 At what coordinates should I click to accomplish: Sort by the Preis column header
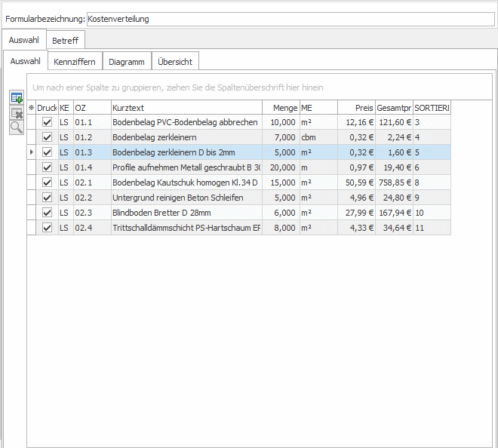click(356, 108)
